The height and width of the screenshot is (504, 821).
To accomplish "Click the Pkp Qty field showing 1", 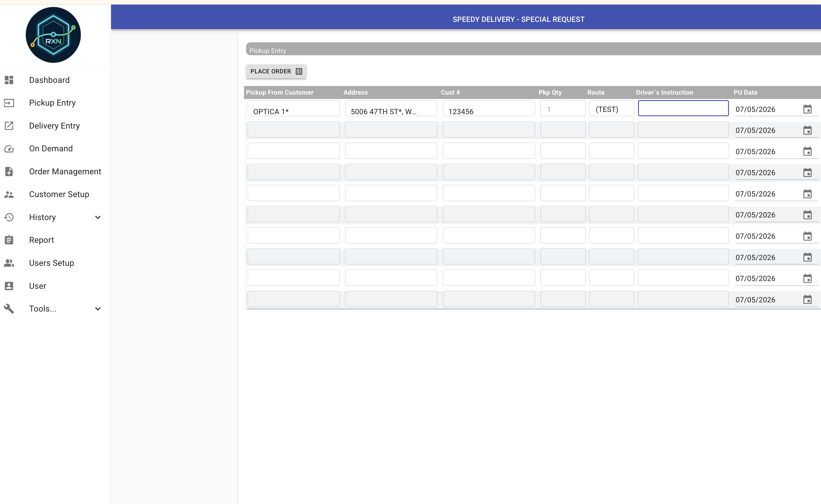I will (x=563, y=108).
